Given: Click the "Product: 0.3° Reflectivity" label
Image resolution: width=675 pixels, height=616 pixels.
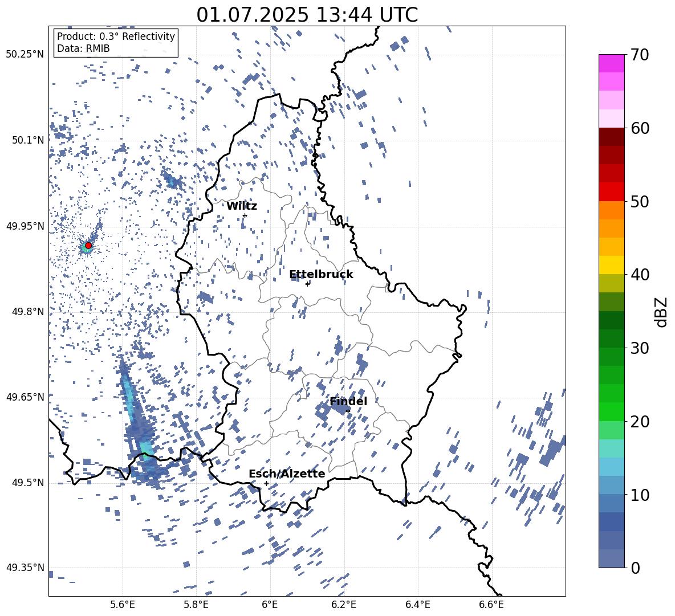Looking at the screenshot, I should pyautogui.click(x=116, y=36).
